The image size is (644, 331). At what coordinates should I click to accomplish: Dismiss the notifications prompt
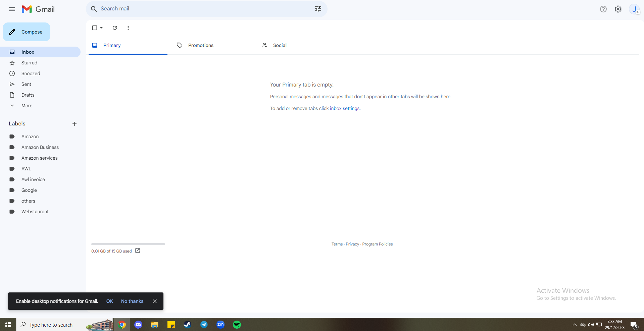pyautogui.click(x=155, y=301)
